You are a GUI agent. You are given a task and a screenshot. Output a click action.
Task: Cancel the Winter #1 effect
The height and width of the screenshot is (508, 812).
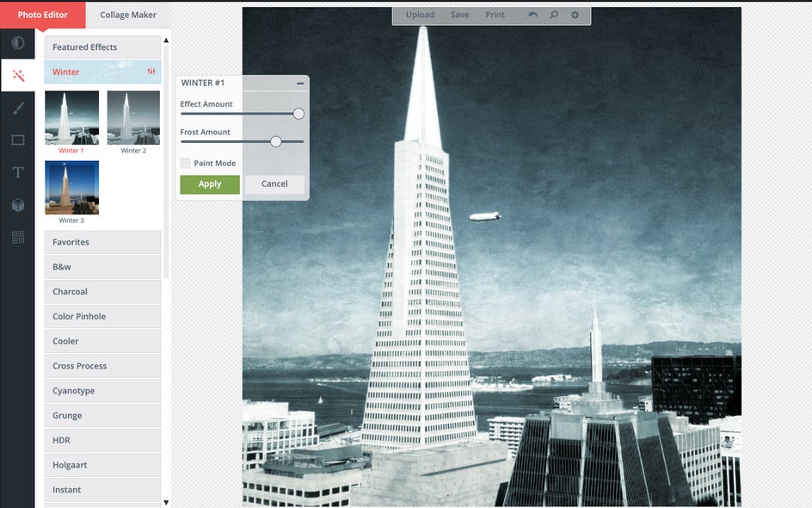click(274, 184)
